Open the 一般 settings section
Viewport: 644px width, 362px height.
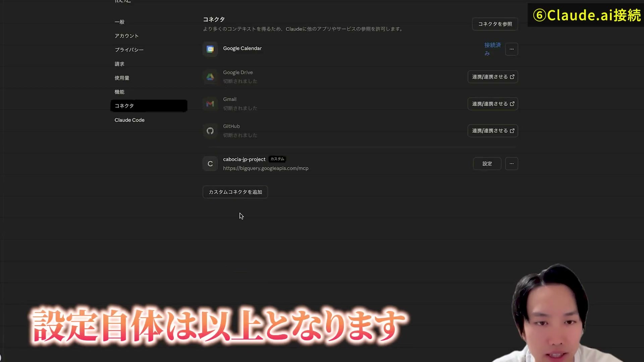tap(120, 22)
